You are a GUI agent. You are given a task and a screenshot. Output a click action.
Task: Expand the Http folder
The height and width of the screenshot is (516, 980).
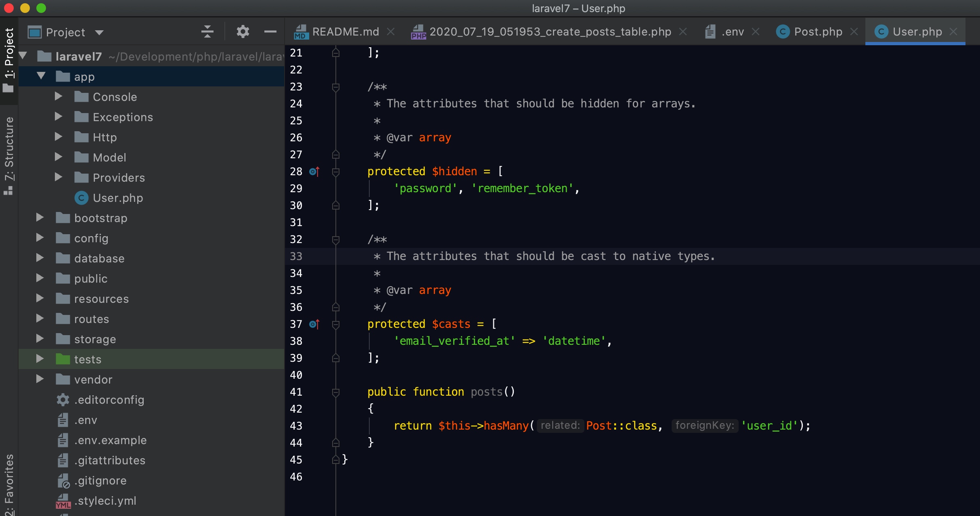click(59, 136)
